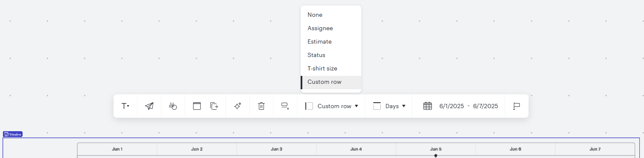
Task: Activate the AI sparkle icon
Action: pyautogui.click(x=237, y=106)
